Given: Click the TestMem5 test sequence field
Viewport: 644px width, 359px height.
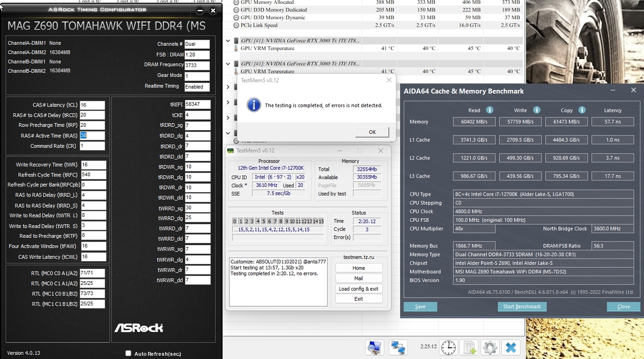Looking at the screenshot, I should click(x=278, y=230).
